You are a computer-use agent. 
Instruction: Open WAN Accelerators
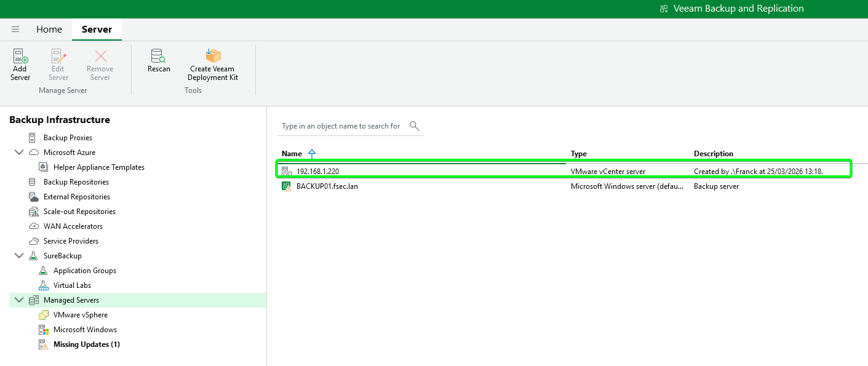click(73, 226)
